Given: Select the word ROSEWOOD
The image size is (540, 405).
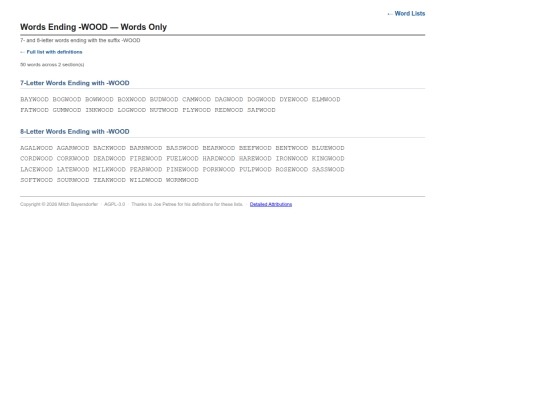Looking at the screenshot, I should click(292, 169).
